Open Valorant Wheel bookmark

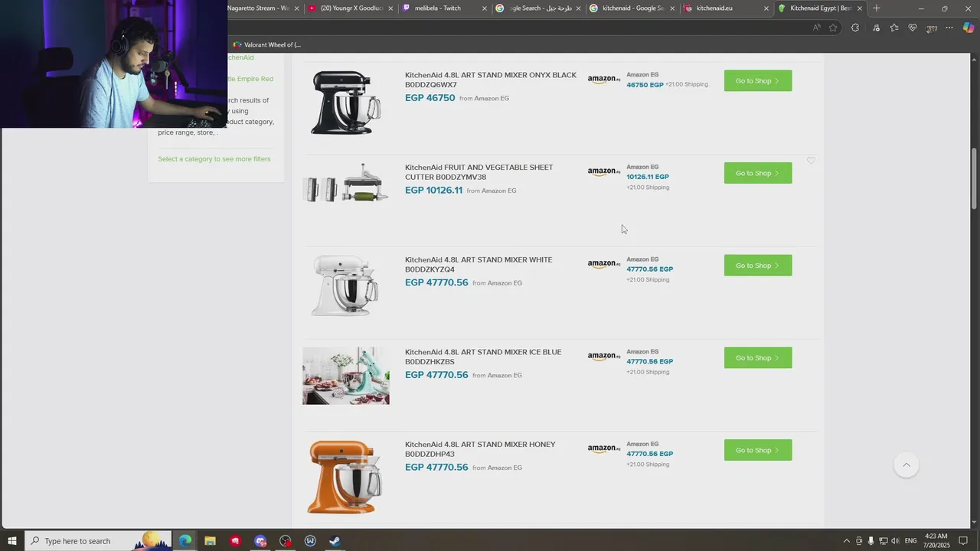267,44
